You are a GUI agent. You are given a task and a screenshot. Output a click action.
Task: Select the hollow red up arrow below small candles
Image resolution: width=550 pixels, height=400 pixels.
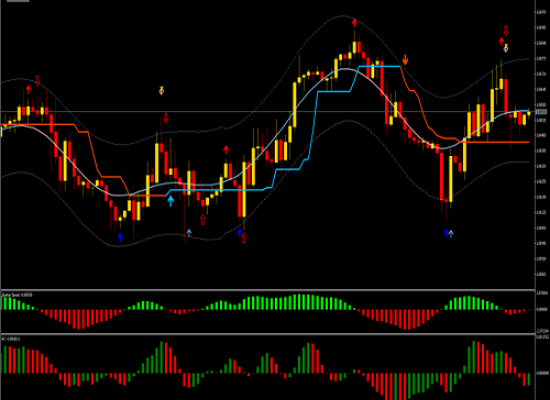203,220
